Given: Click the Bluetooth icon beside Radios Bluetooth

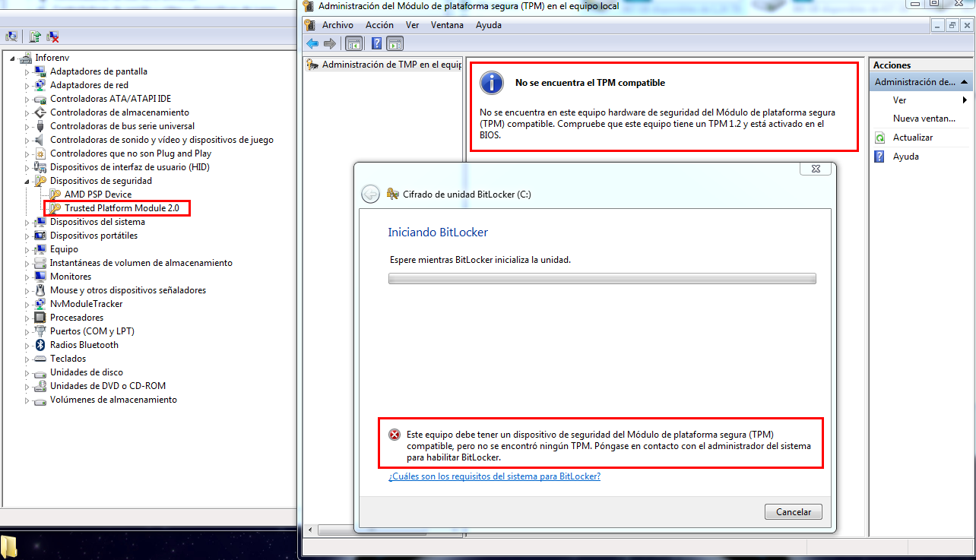Looking at the screenshot, I should point(41,345).
